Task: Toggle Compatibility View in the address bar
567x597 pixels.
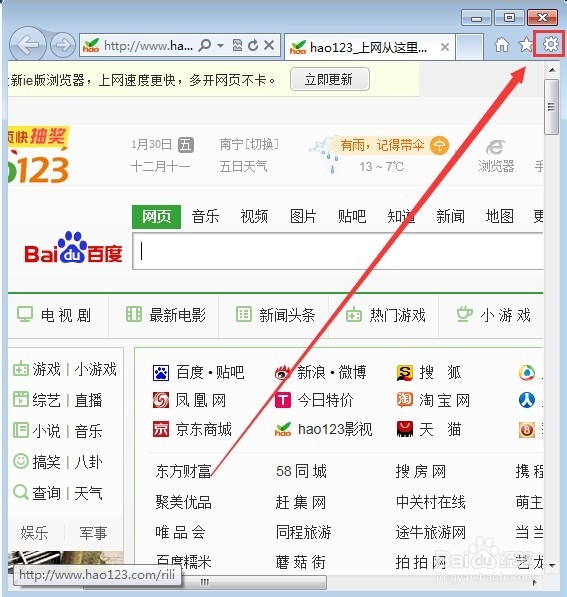Action: tap(237, 45)
